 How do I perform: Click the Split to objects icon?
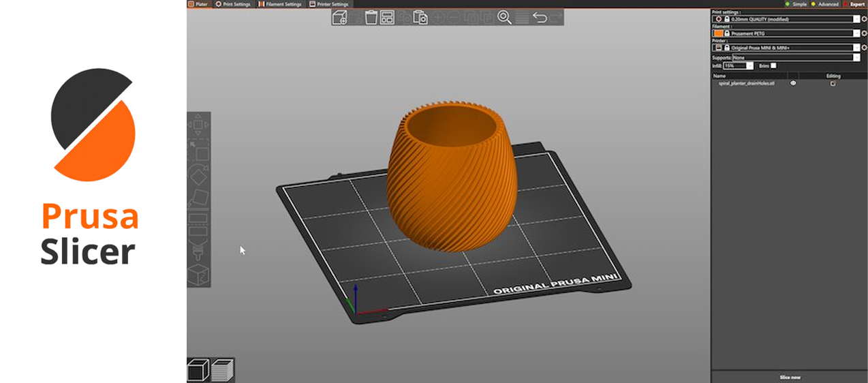pyautogui.click(x=470, y=17)
